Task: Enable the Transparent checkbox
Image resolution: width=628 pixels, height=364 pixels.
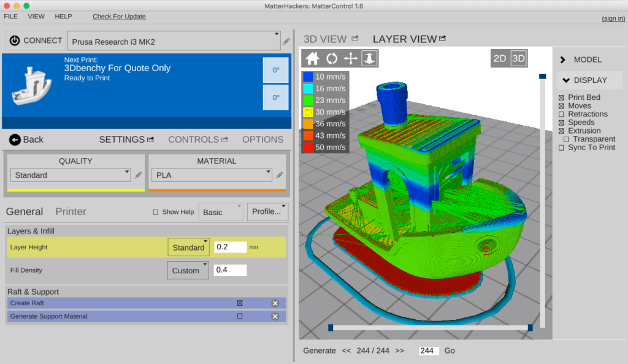Action: pyautogui.click(x=566, y=140)
